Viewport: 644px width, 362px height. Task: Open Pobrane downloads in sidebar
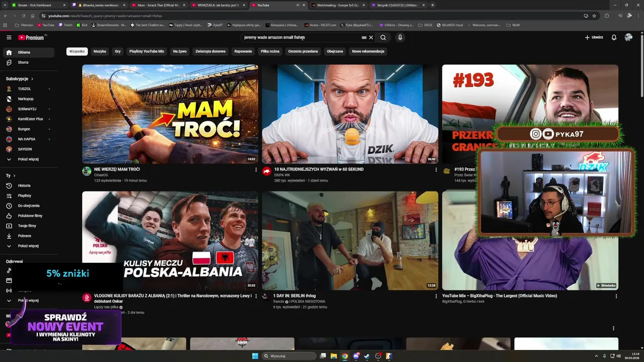click(x=28, y=236)
